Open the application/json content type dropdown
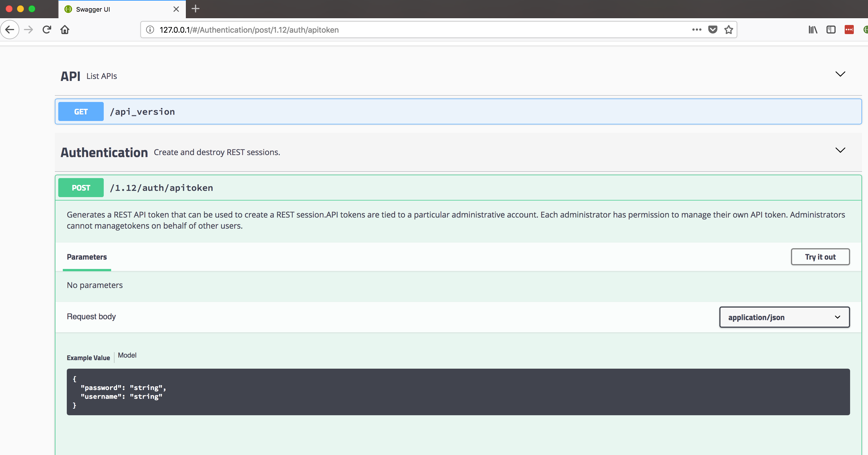This screenshot has height=455, width=868. coord(784,317)
